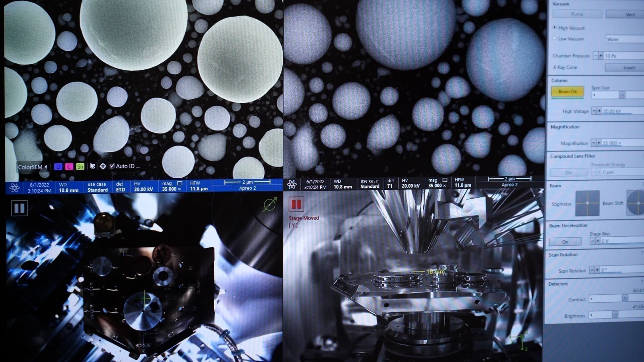Toggle the mag checkbox in the databar
The image size is (644, 362).
[179, 183]
